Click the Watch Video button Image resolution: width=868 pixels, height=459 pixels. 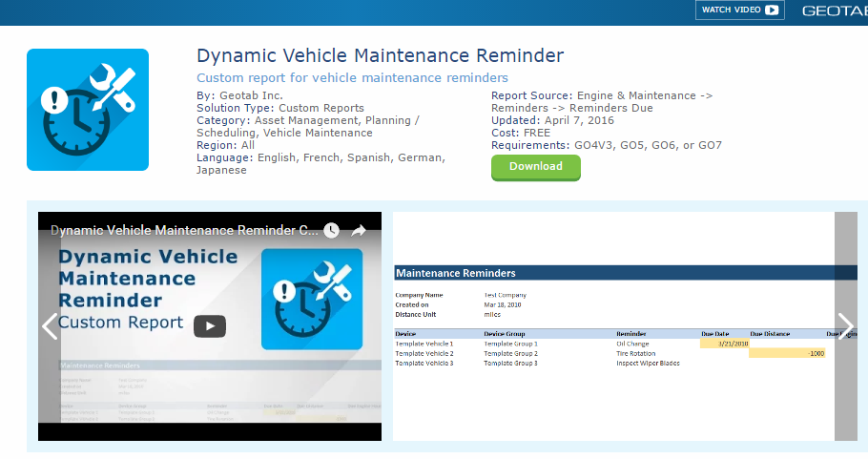pos(739,10)
